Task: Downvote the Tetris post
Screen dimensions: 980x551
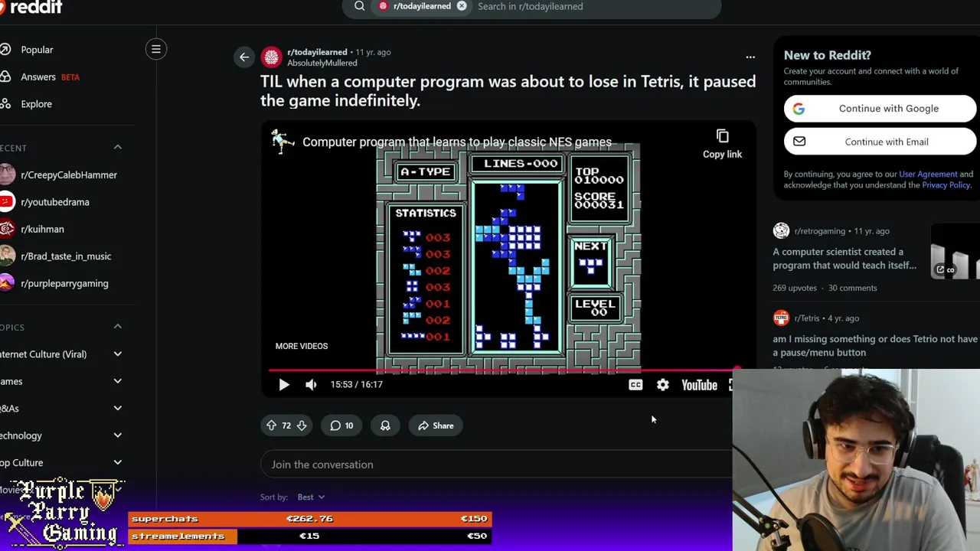Action: pos(302,425)
